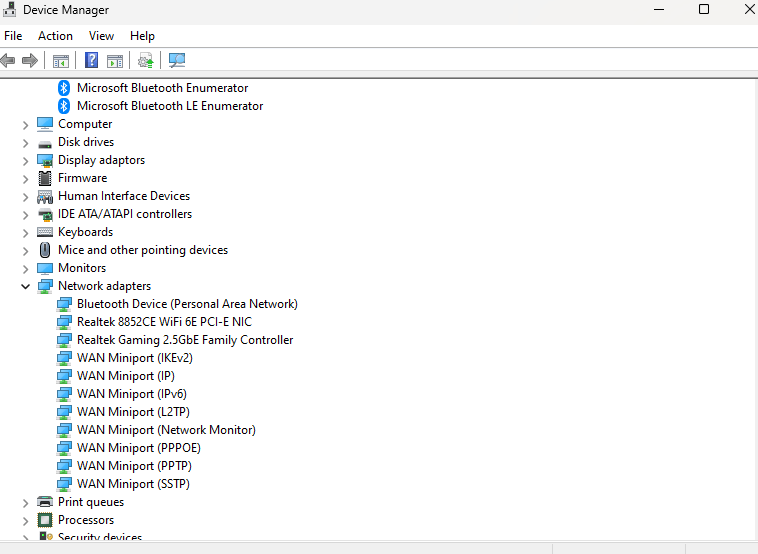Expand the Computer category
Viewport: 758px width, 554px height.
tap(25, 125)
